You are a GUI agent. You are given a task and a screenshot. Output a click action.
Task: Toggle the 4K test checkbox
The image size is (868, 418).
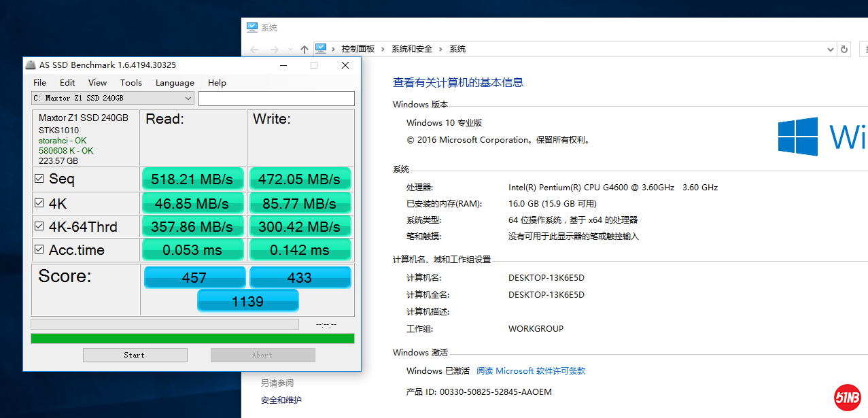tap(39, 203)
